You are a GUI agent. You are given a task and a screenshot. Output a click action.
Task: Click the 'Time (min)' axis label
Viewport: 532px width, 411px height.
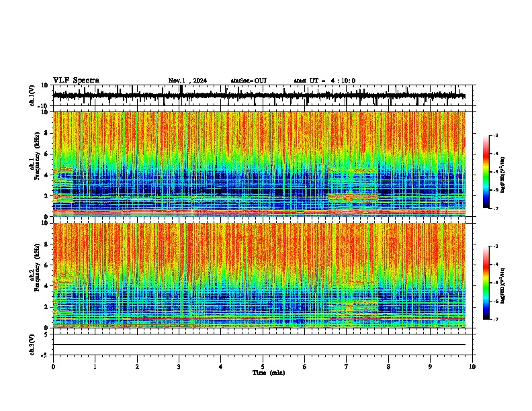coord(269,373)
